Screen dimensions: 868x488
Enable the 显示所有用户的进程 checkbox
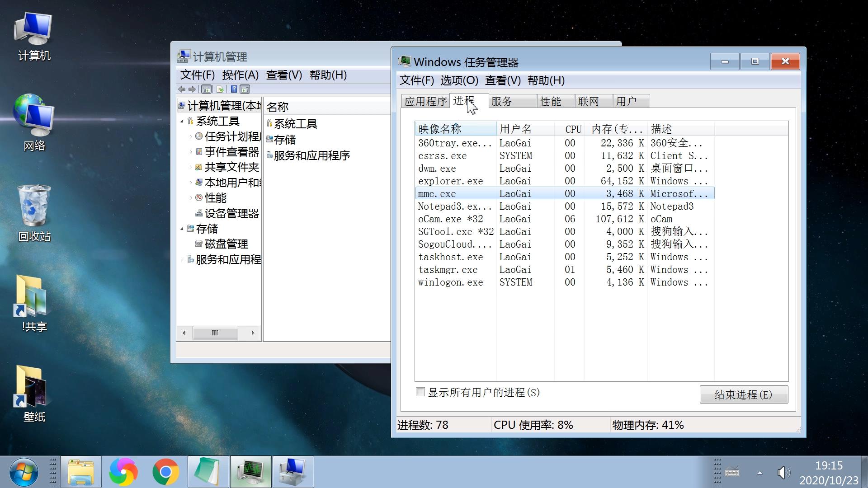tap(420, 393)
